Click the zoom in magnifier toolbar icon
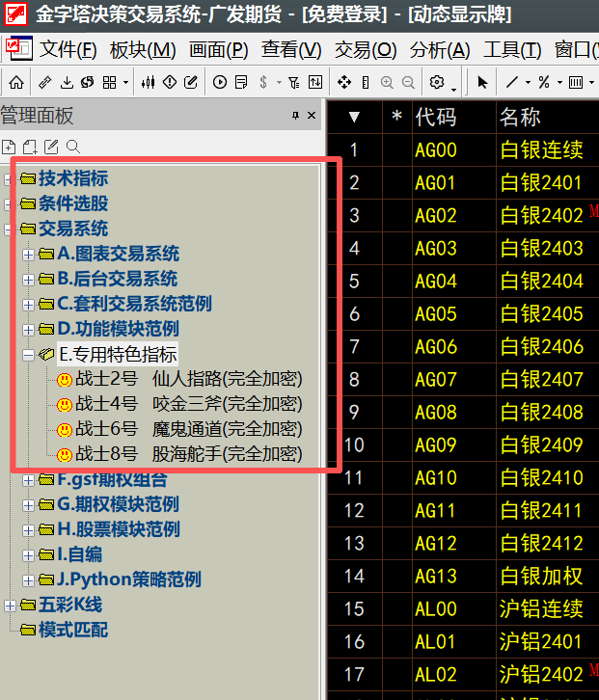The width and height of the screenshot is (599, 700). click(x=388, y=83)
